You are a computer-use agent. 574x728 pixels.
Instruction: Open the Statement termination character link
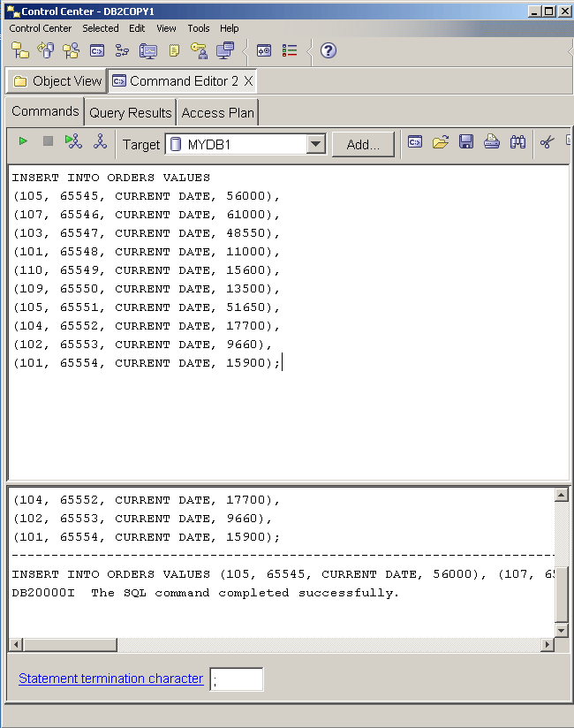[x=111, y=679]
